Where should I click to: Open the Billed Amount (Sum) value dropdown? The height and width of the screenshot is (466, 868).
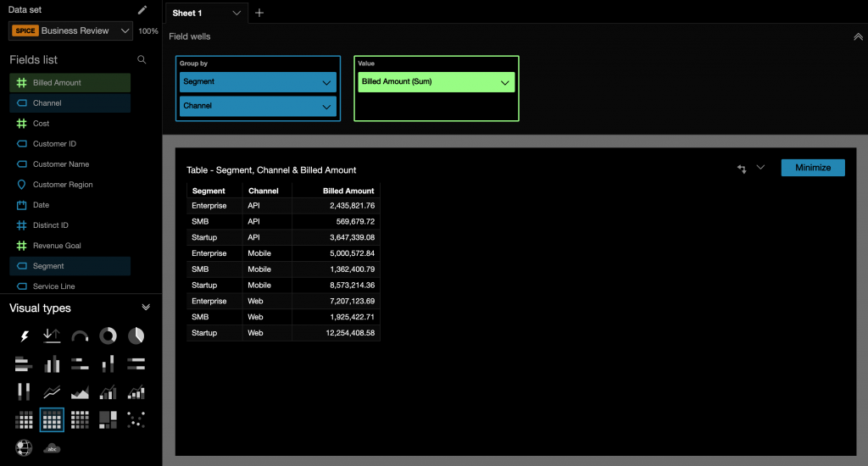click(504, 82)
